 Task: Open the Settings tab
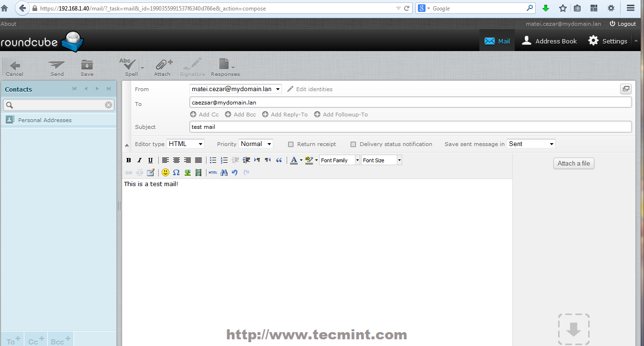(x=608, y=41)
